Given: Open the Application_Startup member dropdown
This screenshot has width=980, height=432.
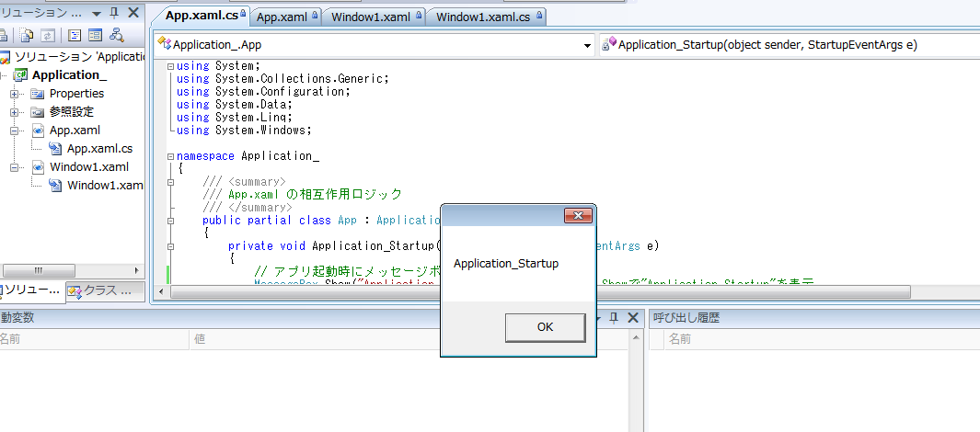Looking at the screenshot, I should click(790, 44).
